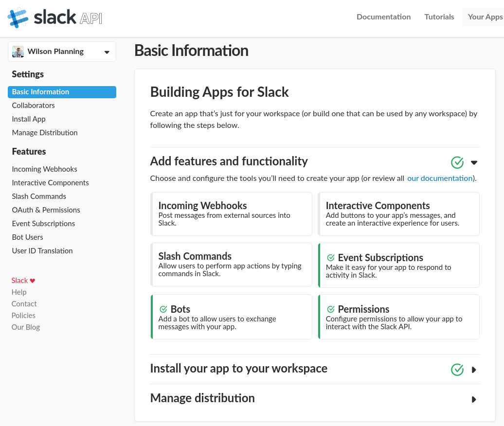Click the green checkmark on Permissions card
This screenshot has height=426, width=504.
pyautogui.click(x=331, y=309)
